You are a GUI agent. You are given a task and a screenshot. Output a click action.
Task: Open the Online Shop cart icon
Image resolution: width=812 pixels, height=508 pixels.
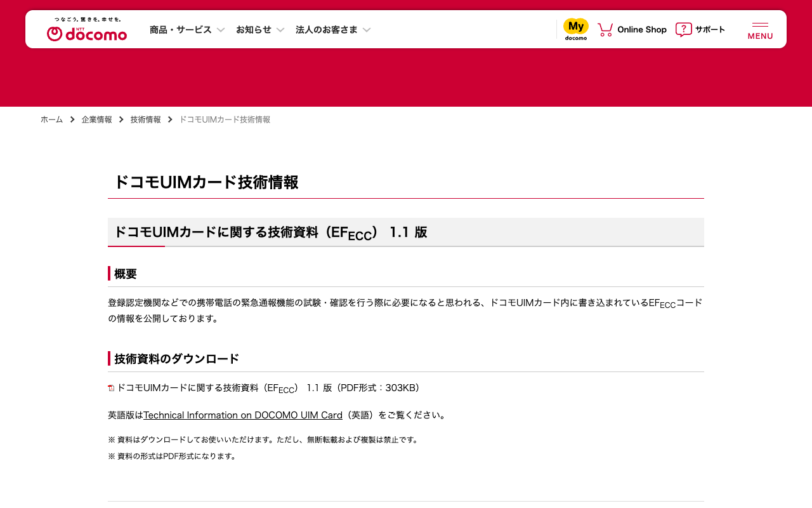click(605, 29)
